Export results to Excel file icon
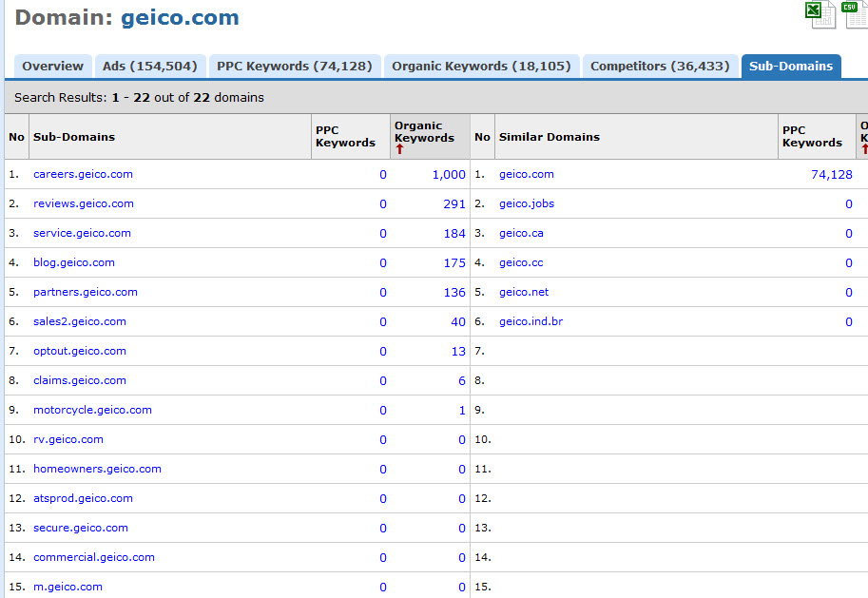Viewport: 868px width, 598px height. (x=820, y=14)
